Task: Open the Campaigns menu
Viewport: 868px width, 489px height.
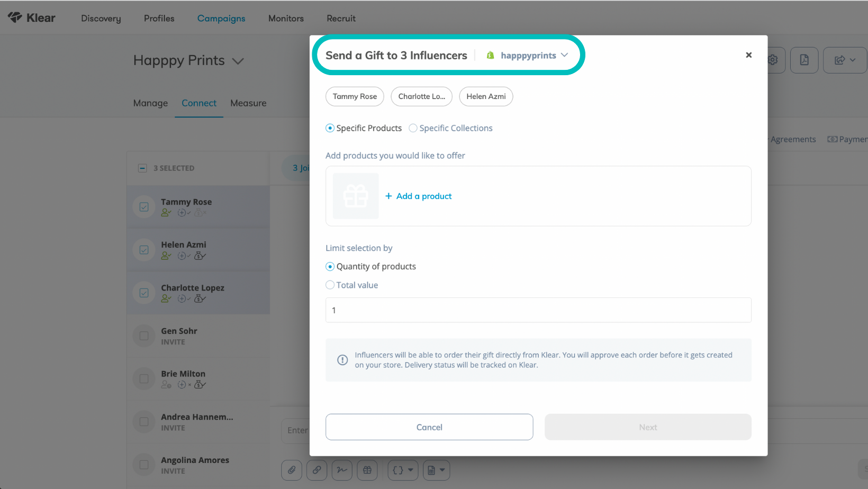Action: [221, 19]
